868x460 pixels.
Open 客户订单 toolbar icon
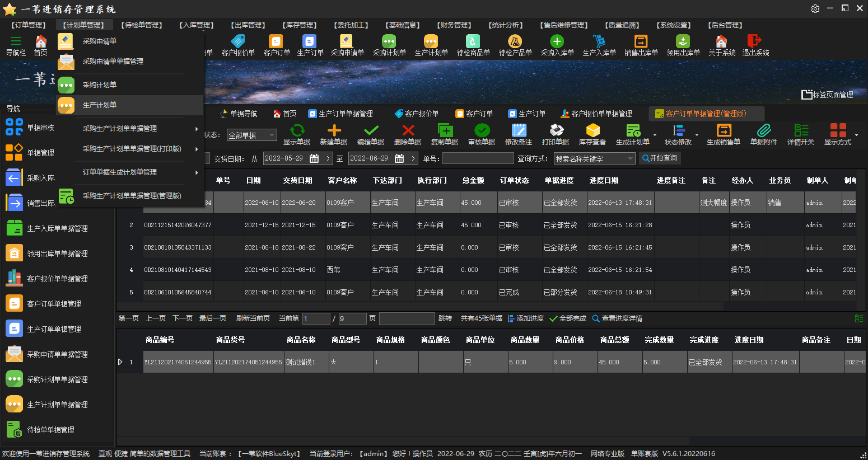coord(276,45)
